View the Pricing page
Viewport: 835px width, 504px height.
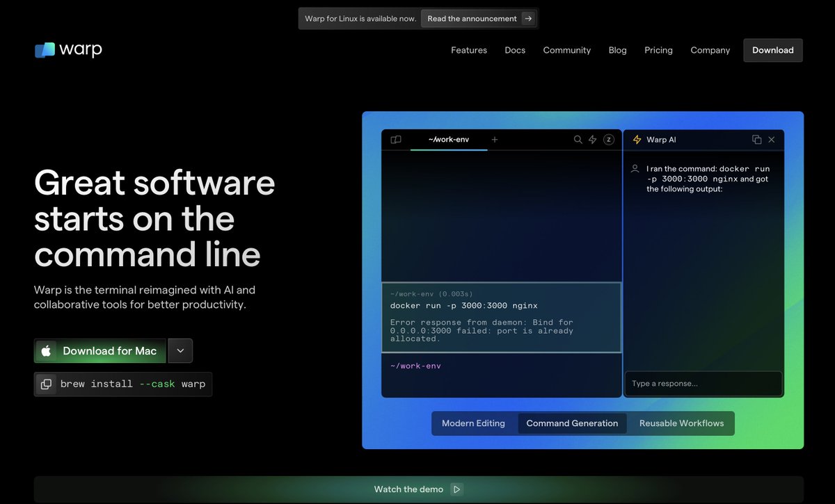coord(658,50)
